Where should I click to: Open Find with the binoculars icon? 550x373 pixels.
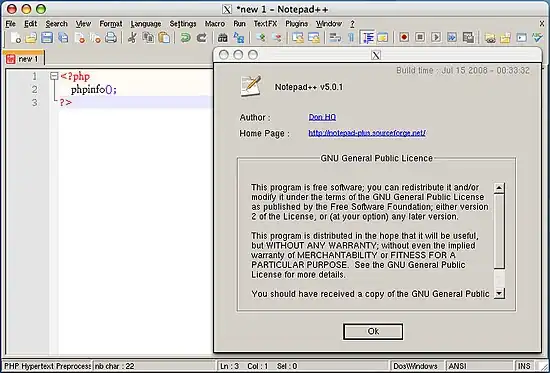[x=223, y=37]
